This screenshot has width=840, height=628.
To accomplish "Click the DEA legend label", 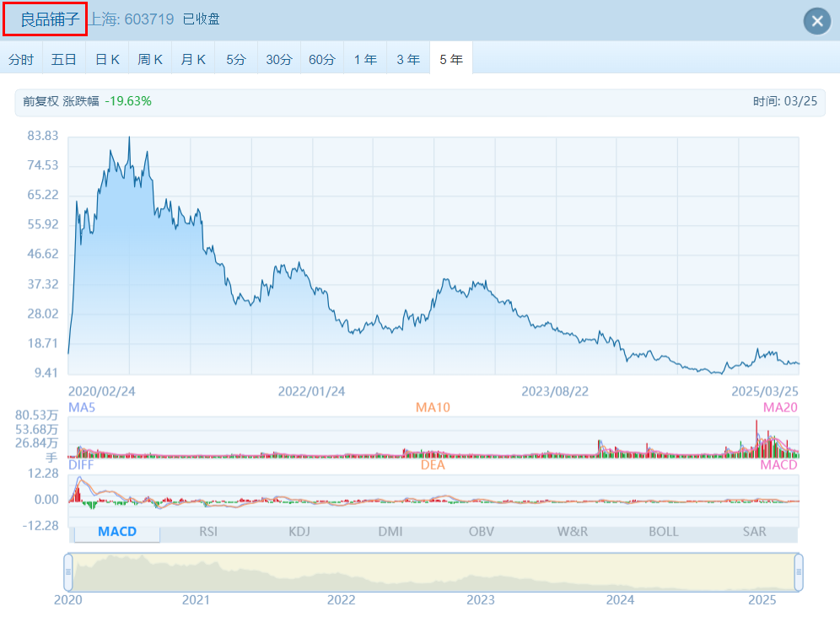I will (x=433, y=464).
